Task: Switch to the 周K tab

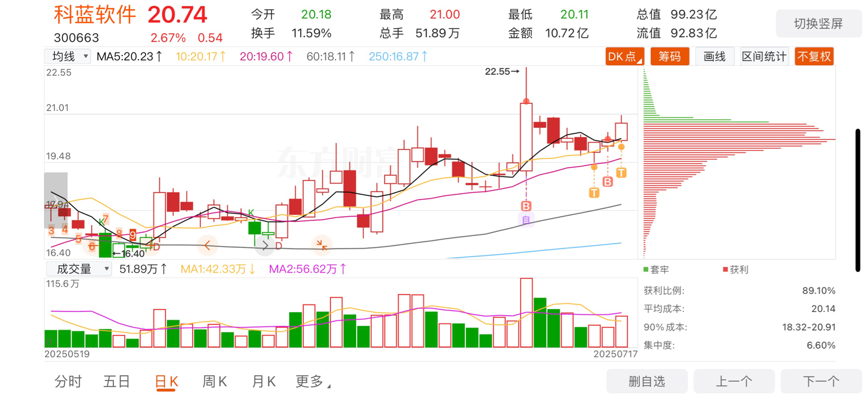Action: tap(215, 382)
